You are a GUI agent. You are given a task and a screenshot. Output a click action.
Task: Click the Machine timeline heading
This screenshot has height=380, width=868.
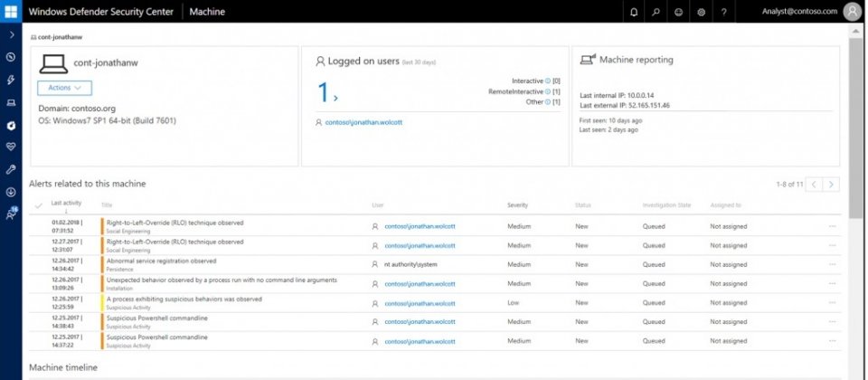[x=63, y=368]
